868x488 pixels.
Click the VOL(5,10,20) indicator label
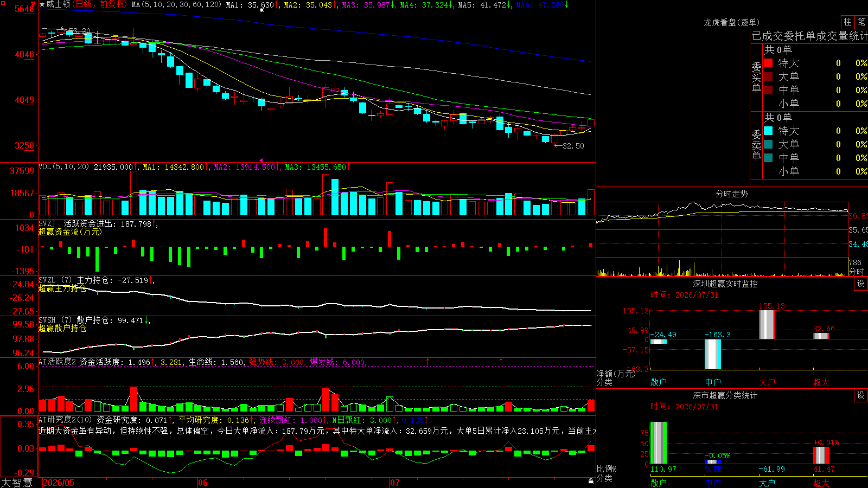(x=63, y=167)
